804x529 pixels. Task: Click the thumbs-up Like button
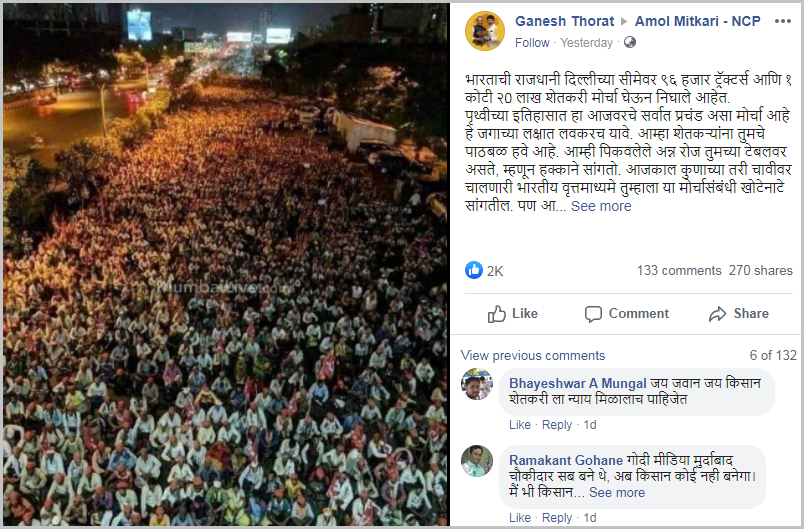[513, 314]
